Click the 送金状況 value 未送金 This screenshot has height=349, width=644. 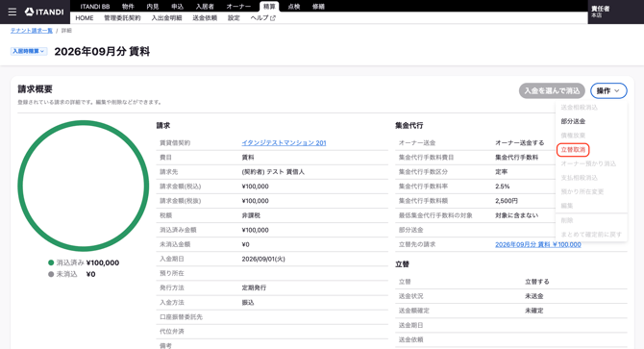coord(533,296)
